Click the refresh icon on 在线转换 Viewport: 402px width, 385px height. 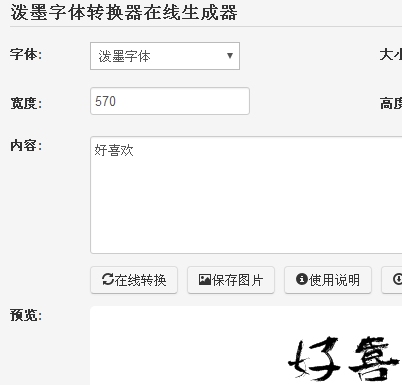click(x=108, y=279)
